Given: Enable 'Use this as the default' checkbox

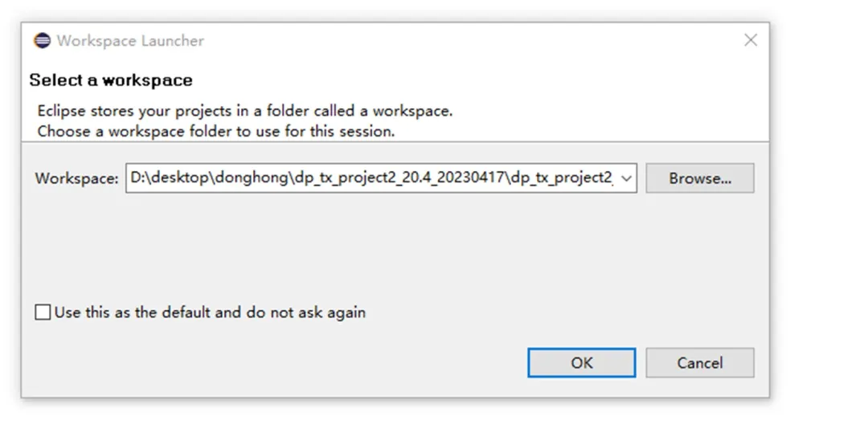Looking at the screenshot, I should (43, 312).
